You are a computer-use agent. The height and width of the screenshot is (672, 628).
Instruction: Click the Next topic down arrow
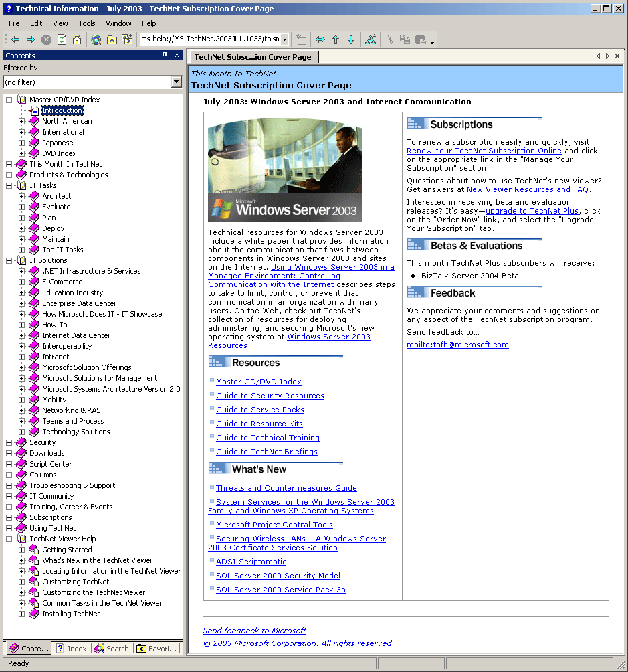[351, 39]
